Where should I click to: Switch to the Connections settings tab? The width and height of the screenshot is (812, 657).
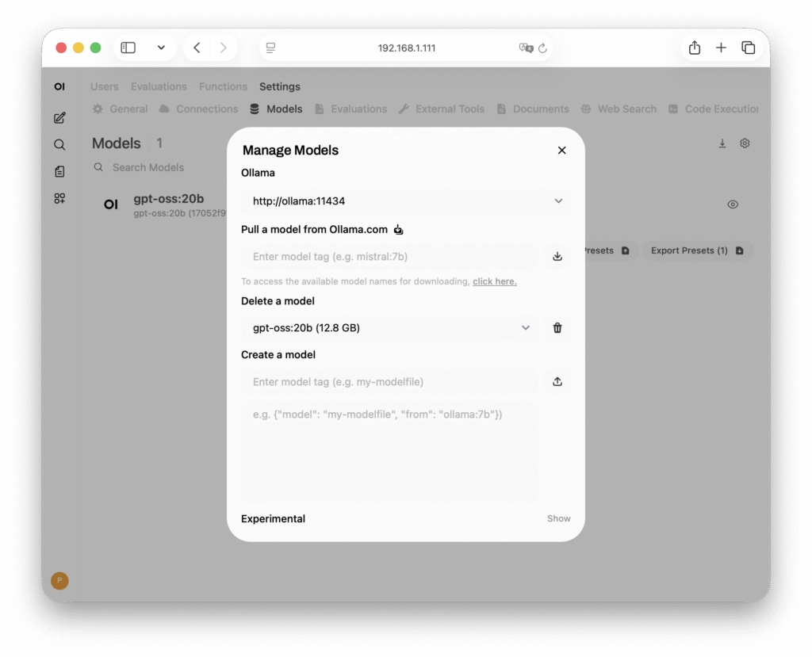(x=198, y=109)
